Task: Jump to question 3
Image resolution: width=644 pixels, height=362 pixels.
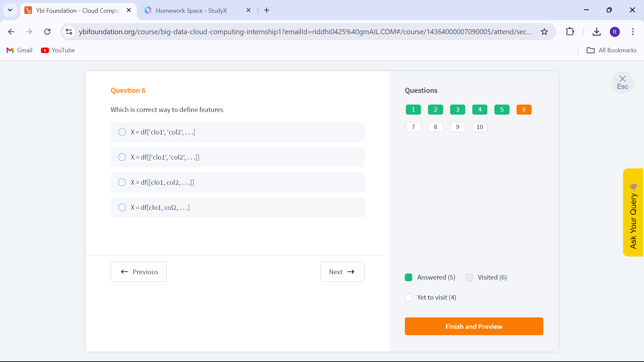Action: tap(458, 110)
